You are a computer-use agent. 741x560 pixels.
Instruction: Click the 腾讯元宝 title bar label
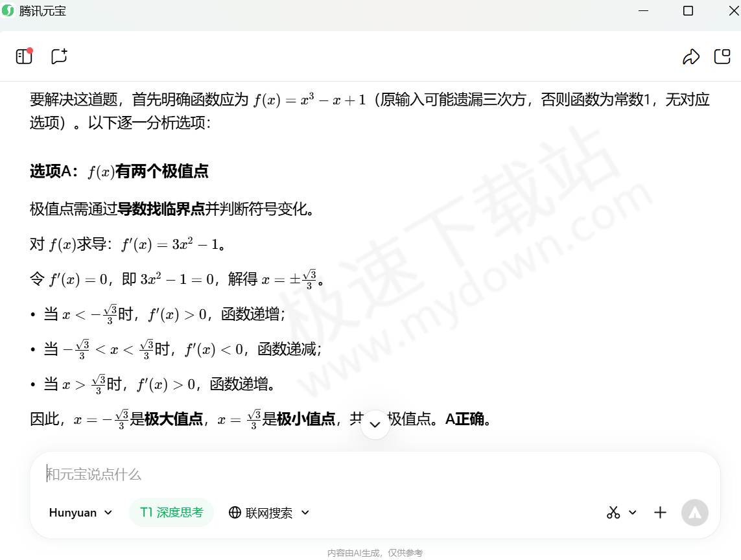(43, 10)
